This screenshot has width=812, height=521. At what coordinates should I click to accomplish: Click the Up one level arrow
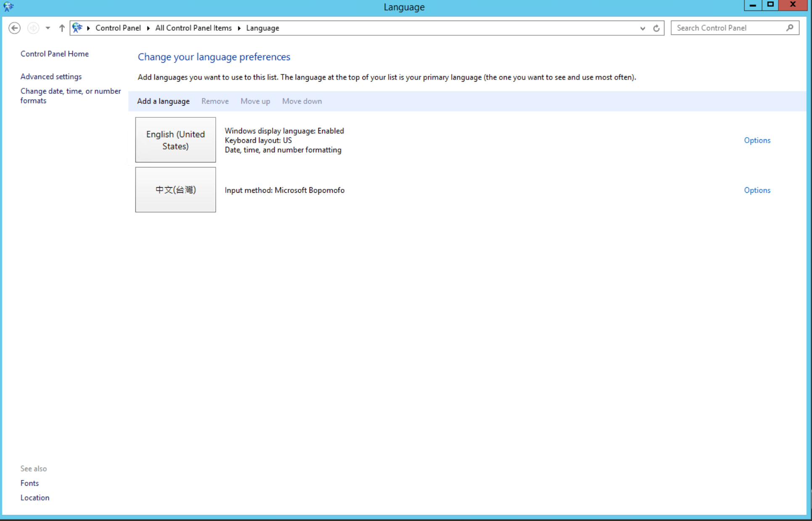point(62,28)
